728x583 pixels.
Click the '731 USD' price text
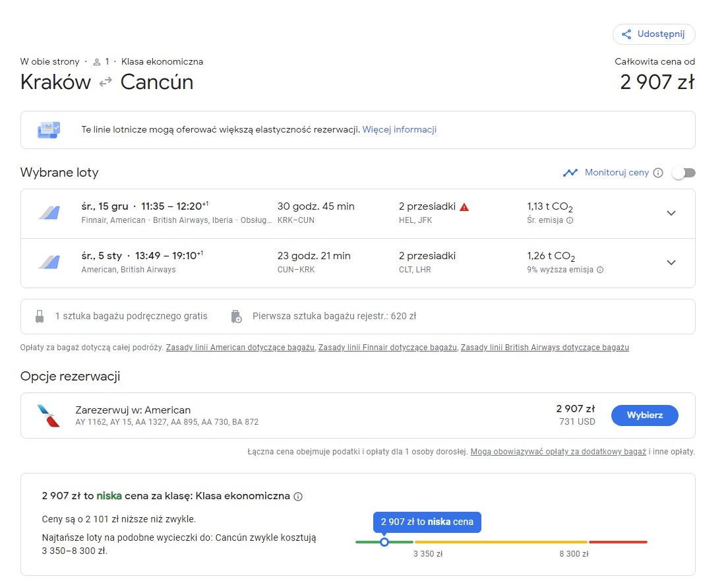pyautogui.click(x=577, y=421)
